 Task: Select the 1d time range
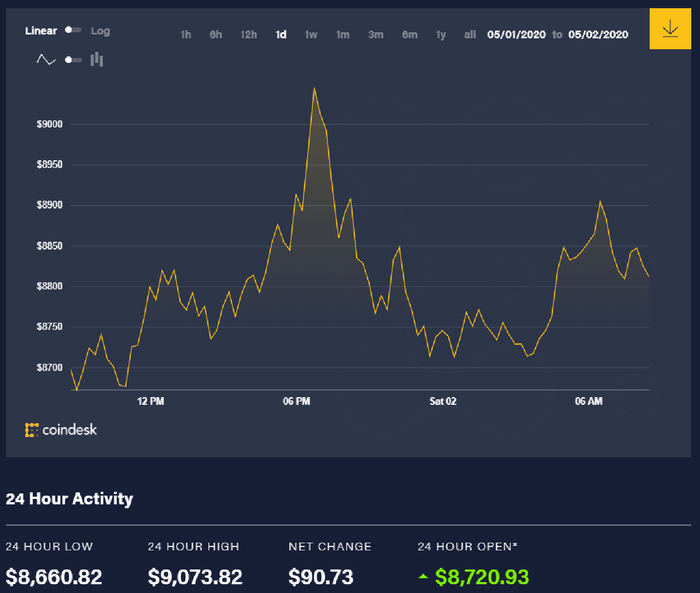click(x=281, y=34)
